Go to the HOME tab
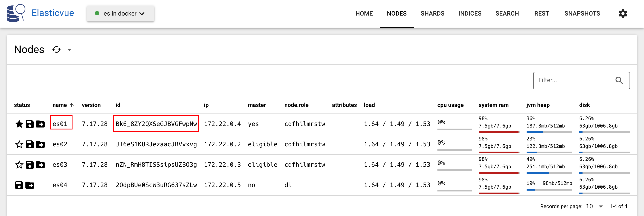The image size is (644, 216). (364, 14)
